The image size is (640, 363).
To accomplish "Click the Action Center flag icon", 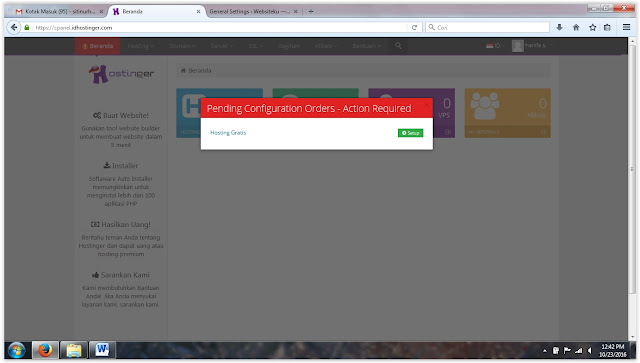I will [x=567, y=350].
